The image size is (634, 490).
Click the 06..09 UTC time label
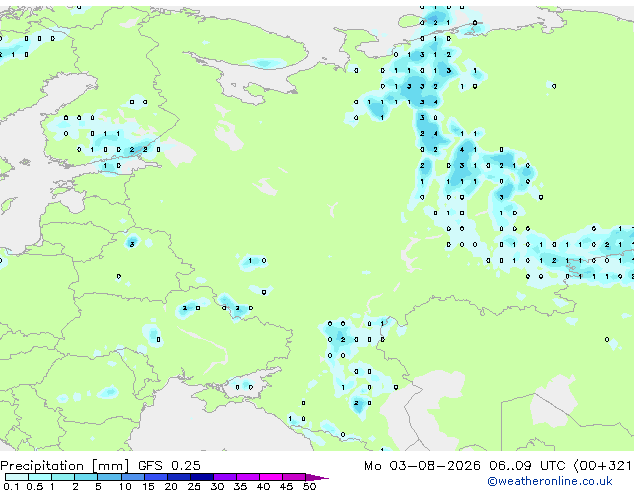click(527, 465)
